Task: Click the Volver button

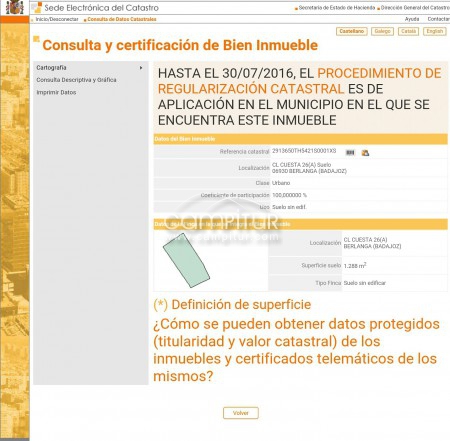Action: (x=241, y=413)
